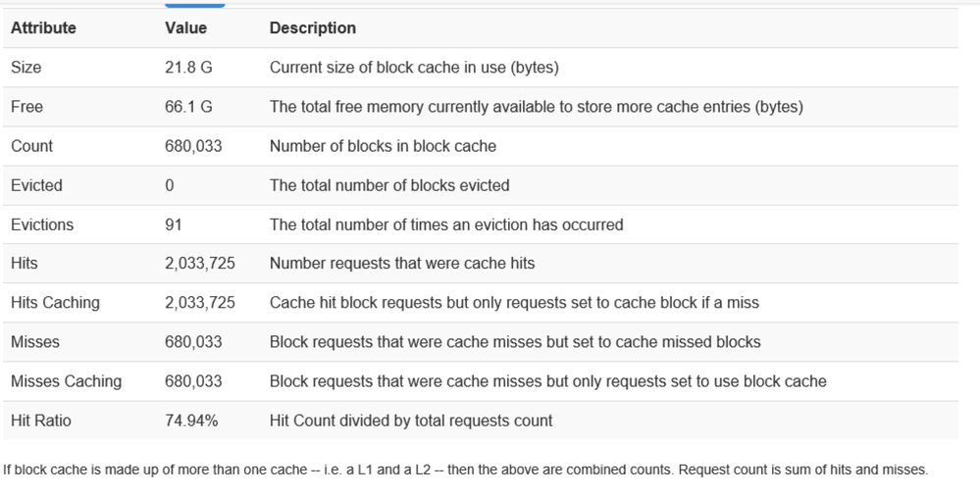Click the Value column header

(186, 28)
